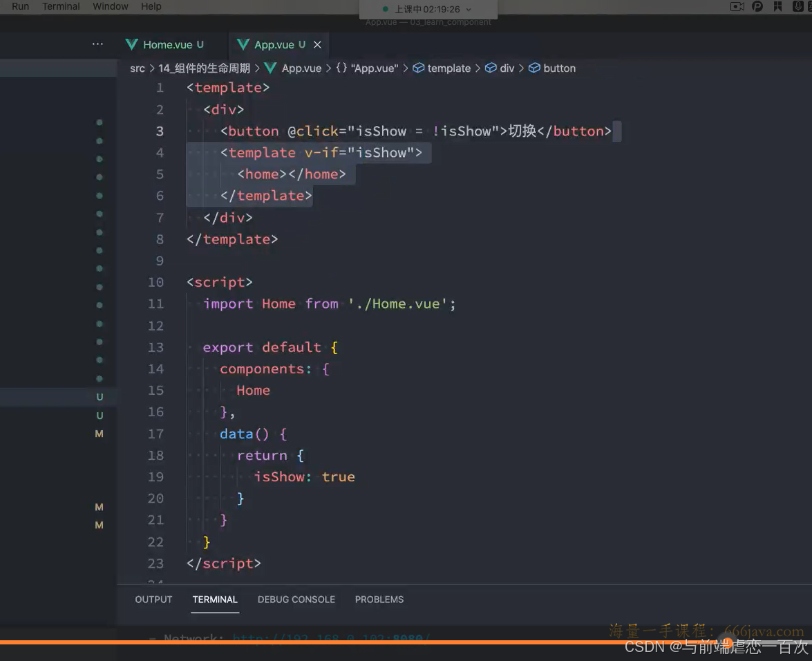The width and height of the screenshot is (812, 661).
Task: Click the 'export default {' code line
Action: pos(270,347)
